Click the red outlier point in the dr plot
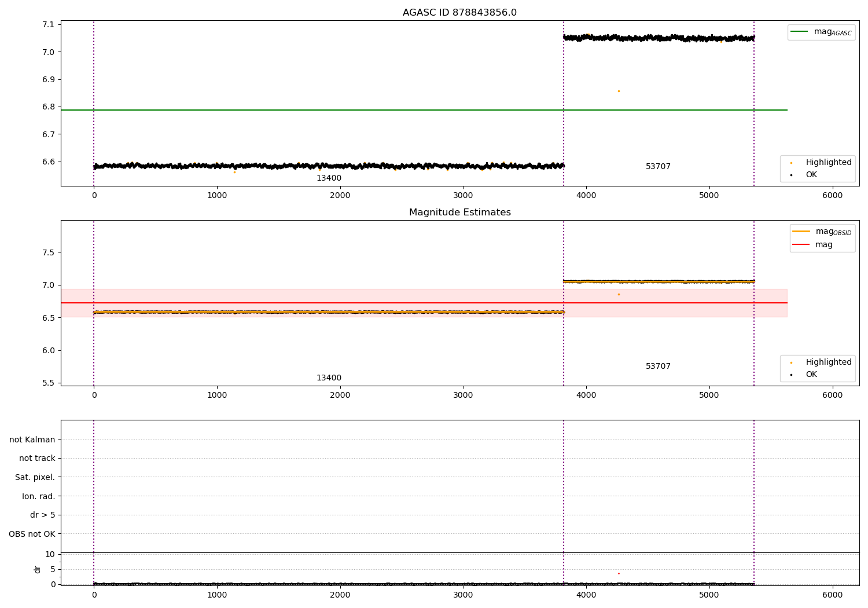Viewport: 868px width, 608px height. [x=619, y=573]
